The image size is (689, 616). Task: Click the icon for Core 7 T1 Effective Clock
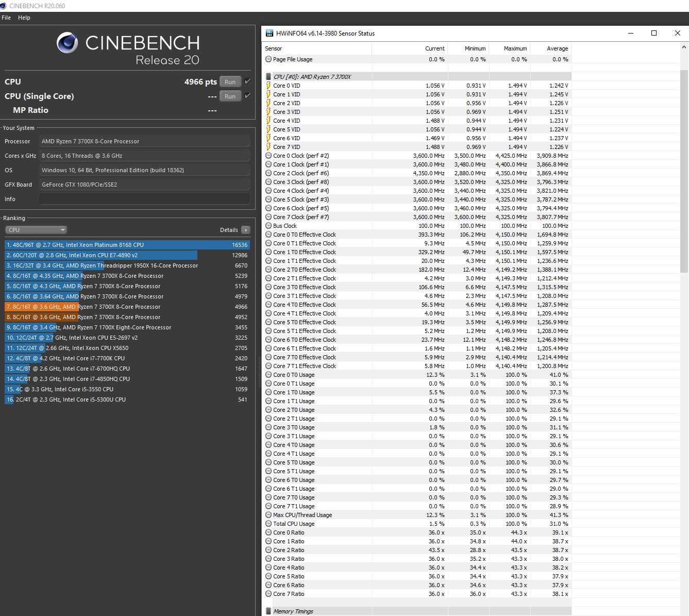pos(268,366)
